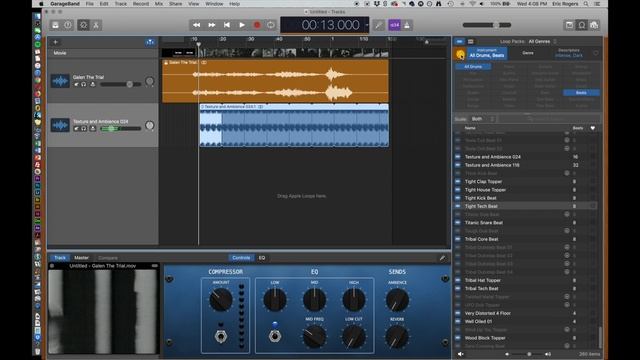Select the Instrument filter tab
640x360 pixels.
click(487, 53)
